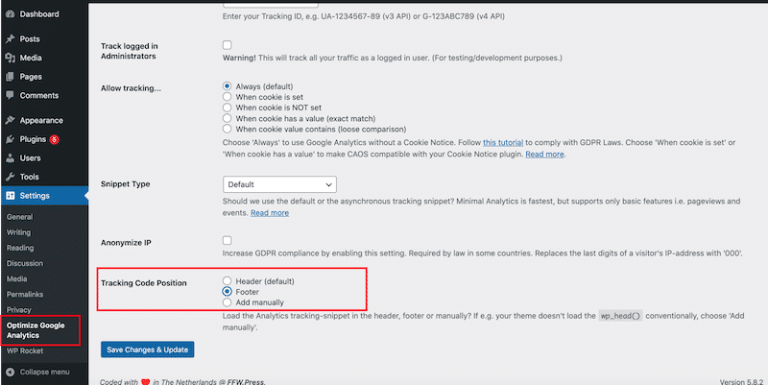The image size is (768, 385).
Task: Click the Posts pushpin icon
Action: [x=10, y=39]
